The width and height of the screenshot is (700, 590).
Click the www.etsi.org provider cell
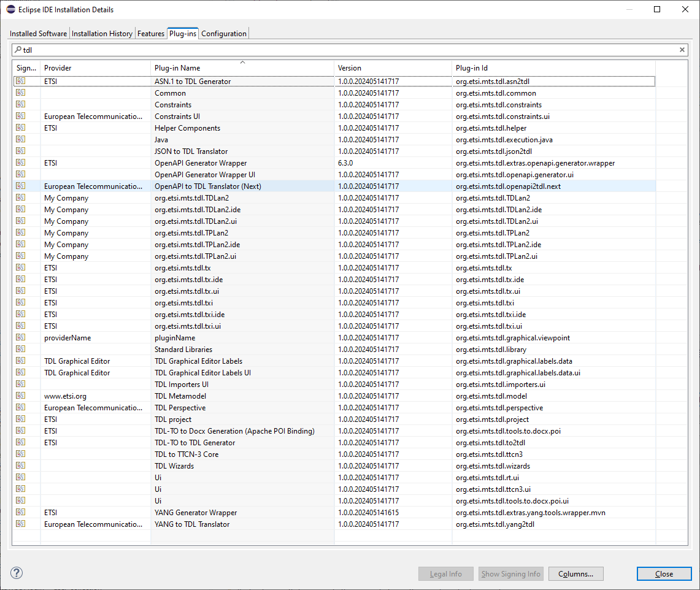coord(65,396)
